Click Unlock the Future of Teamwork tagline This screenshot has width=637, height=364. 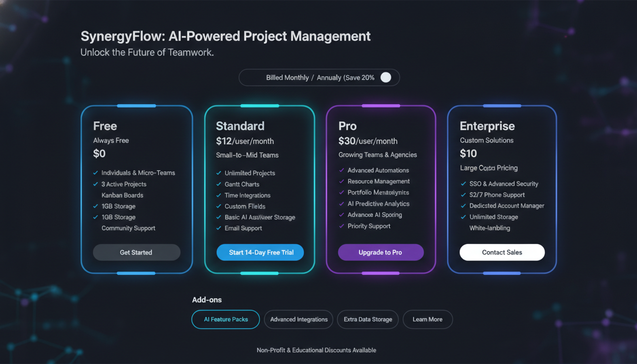tap(147, 52)
